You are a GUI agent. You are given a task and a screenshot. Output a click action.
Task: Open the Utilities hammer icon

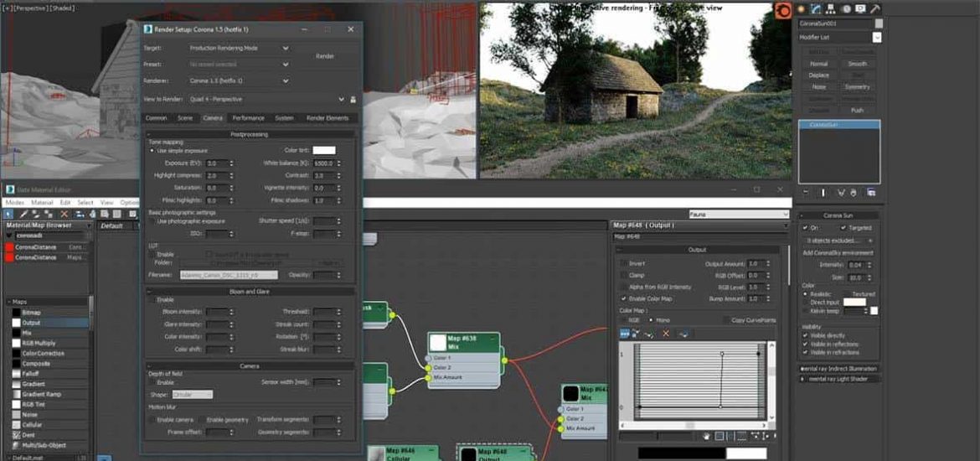click(x=875, y=9)
